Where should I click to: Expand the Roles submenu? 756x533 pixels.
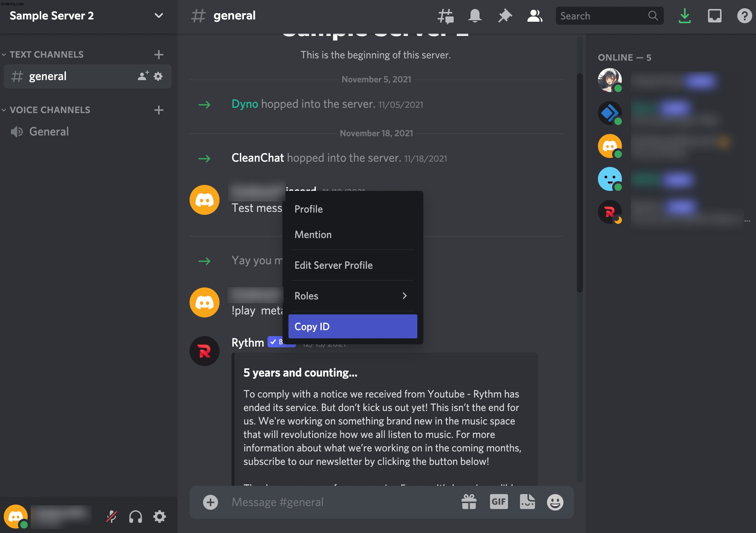click(353, 296)
